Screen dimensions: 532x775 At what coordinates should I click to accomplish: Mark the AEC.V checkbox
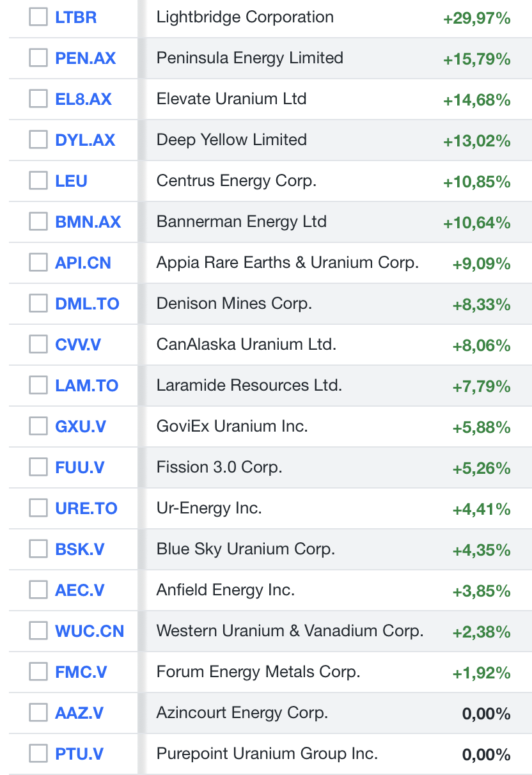click(38, 590)
